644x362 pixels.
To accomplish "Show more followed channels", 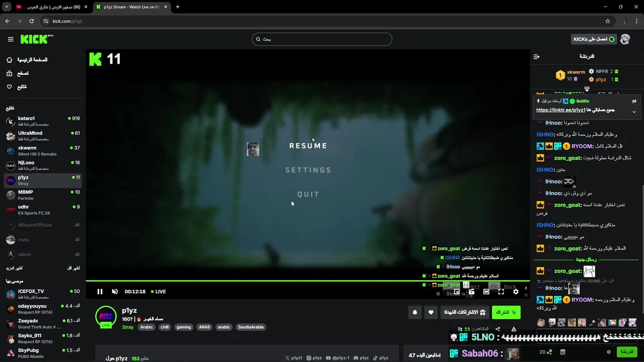I will (14, 268).
